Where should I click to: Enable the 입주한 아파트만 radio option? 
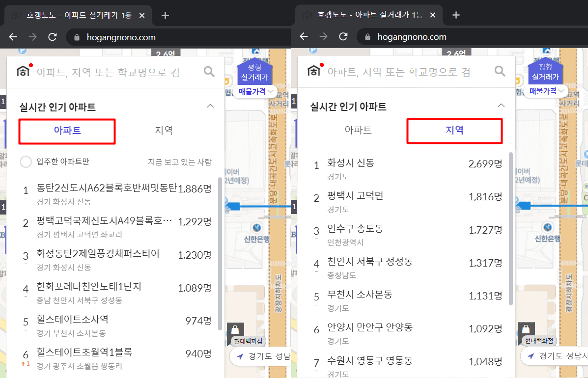(x=26, y=162)
